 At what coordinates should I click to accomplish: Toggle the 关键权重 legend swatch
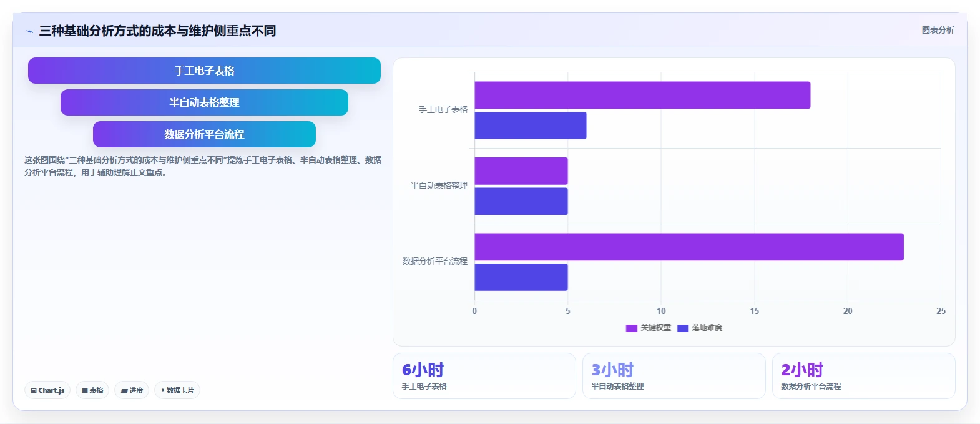point(631,328)
